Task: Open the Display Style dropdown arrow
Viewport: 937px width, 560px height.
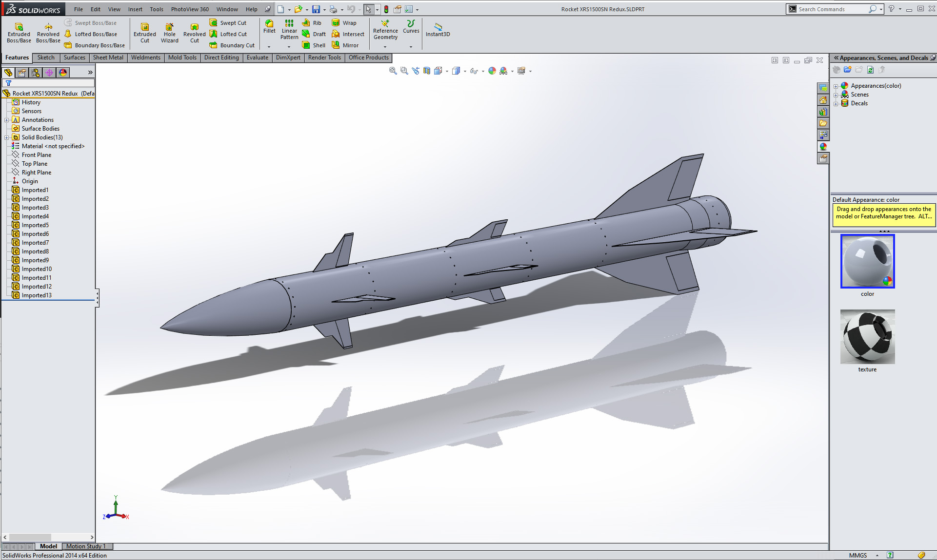Action: click(465, 71)
